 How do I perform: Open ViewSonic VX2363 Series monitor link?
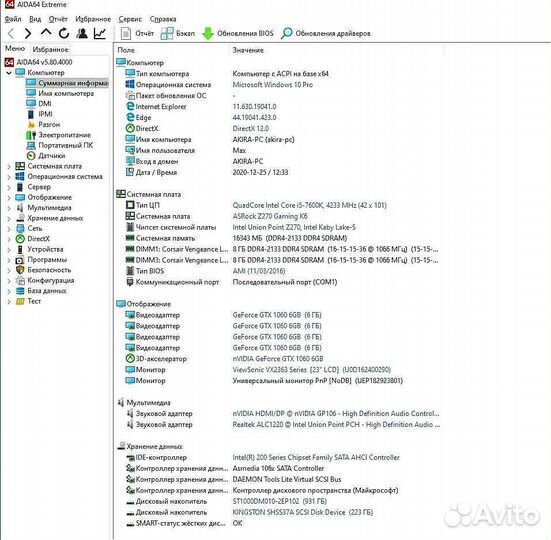311,370
